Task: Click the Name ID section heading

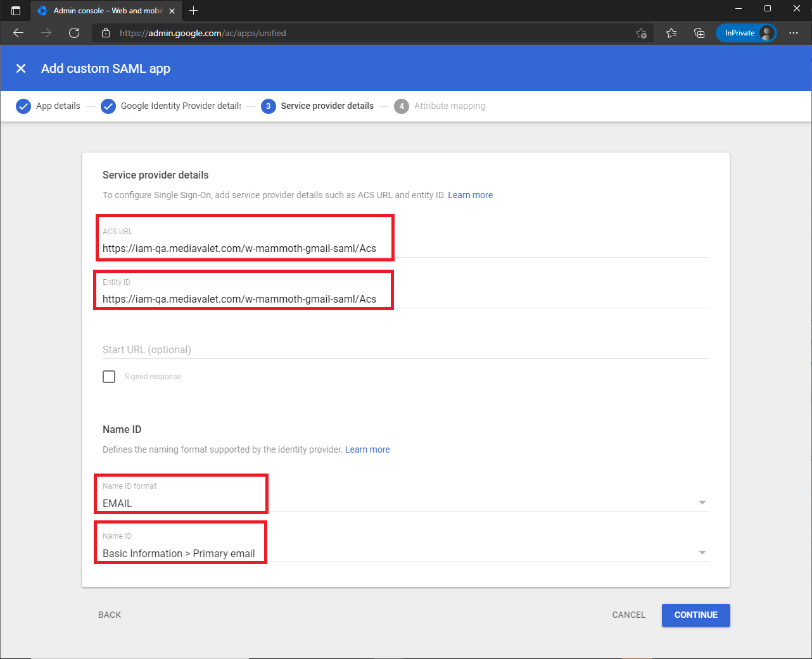Action: pyautogui.click(x=122, y=429)
